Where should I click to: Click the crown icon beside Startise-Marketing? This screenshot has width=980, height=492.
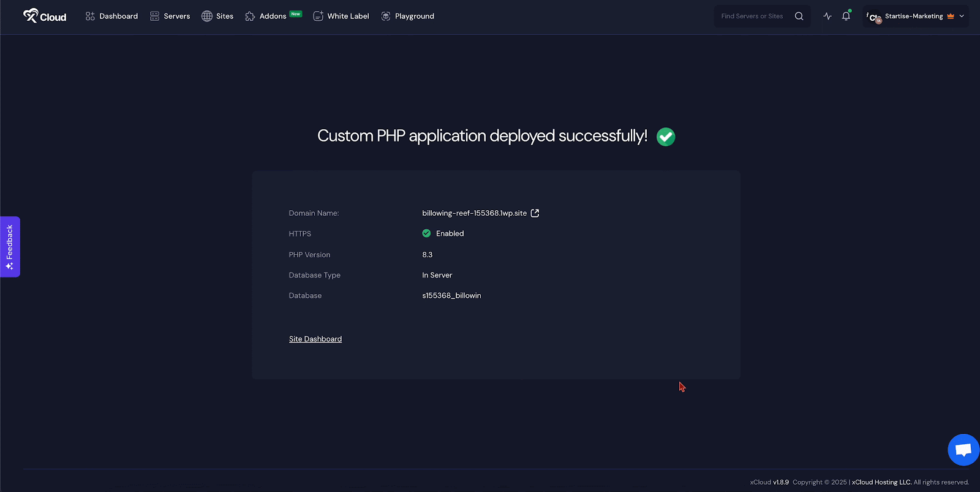coord(951,16)
